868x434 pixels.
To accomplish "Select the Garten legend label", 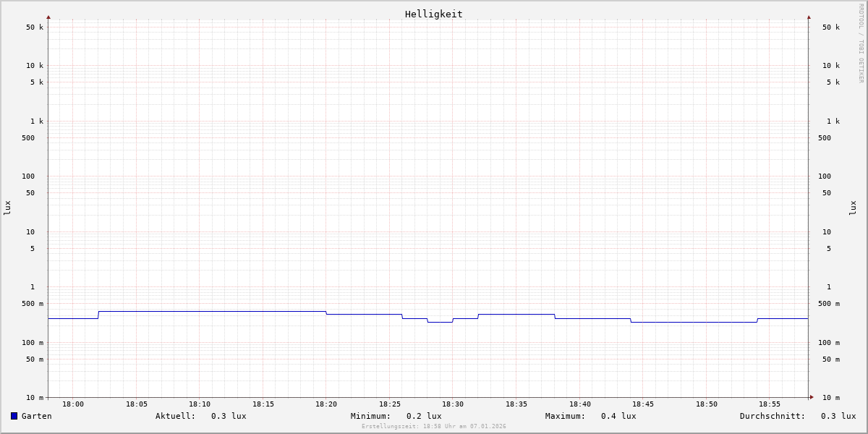I will coord(36,416).
